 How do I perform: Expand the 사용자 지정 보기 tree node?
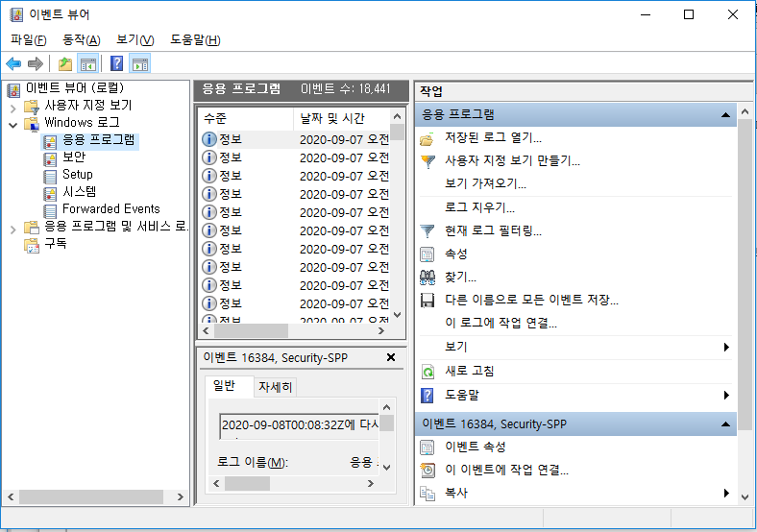[12, 106]
